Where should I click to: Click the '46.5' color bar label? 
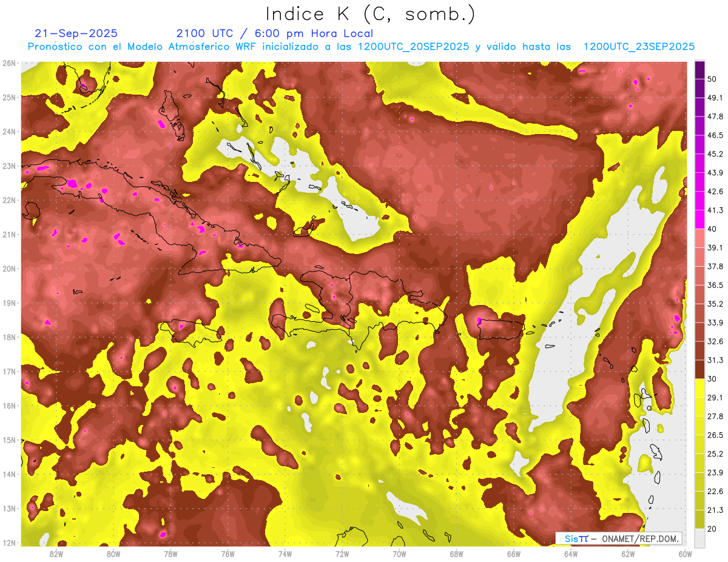pyautogui.click(x=715, y=135)
